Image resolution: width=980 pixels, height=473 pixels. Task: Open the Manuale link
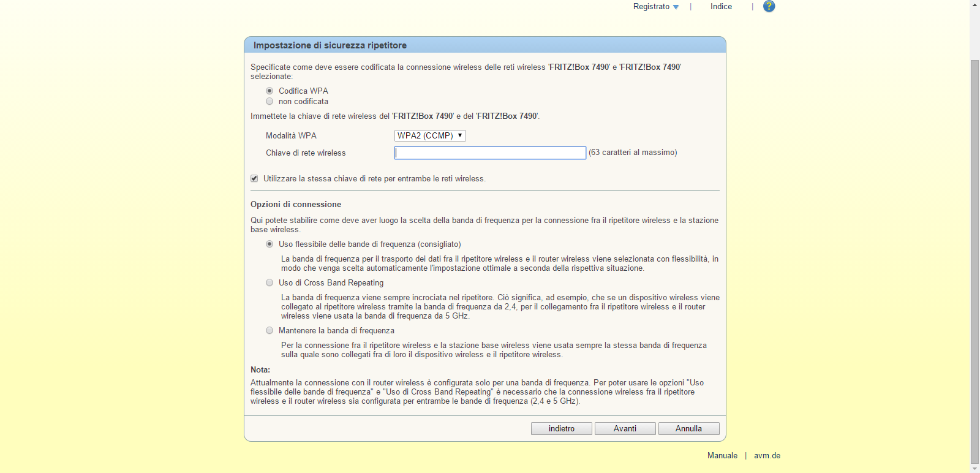tap(722, 456)
